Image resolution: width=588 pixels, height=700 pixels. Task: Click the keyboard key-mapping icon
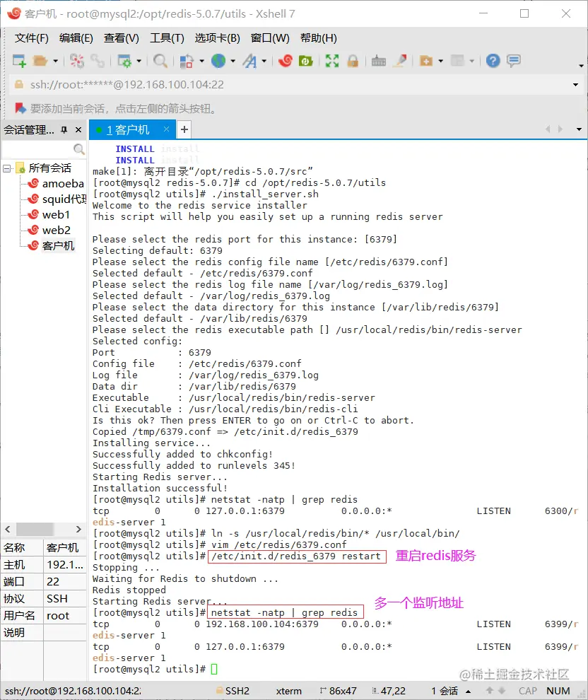coord(379,61)
